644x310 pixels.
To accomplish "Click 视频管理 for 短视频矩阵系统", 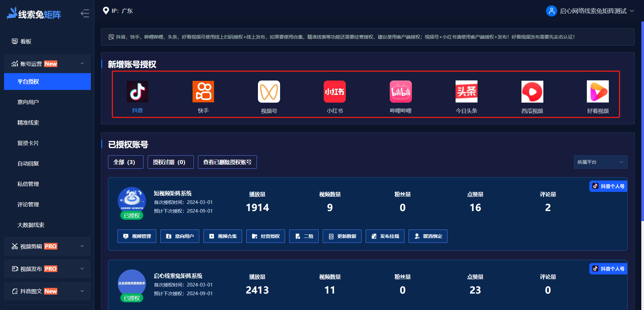I will tap(137, 236).
